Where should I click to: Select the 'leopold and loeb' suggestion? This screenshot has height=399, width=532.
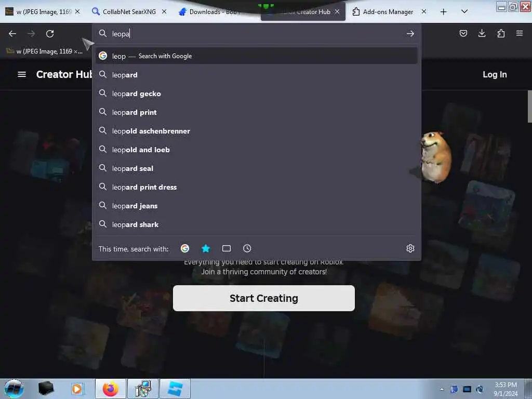pos(257,150)
